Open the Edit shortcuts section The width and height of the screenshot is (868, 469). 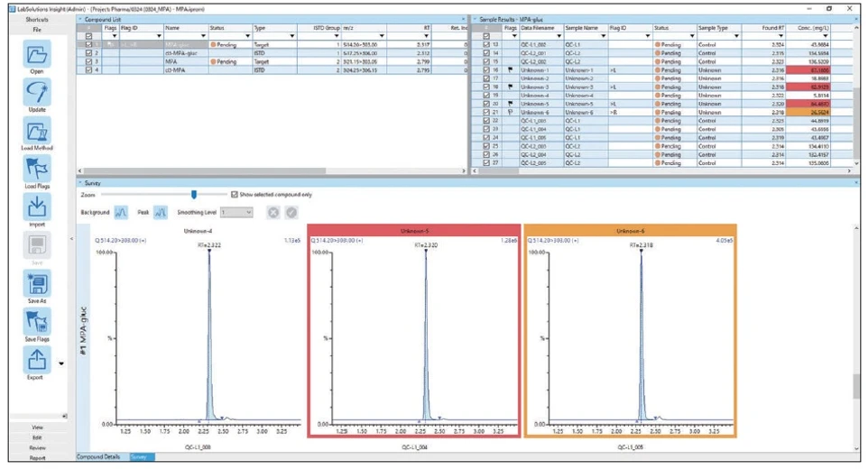(37, 437)
